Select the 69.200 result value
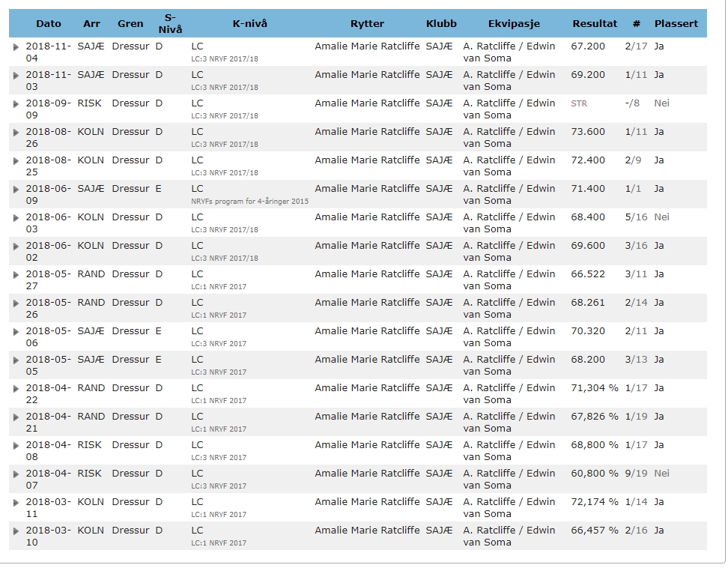Screen dimensions: 728x577 [588, 75]
